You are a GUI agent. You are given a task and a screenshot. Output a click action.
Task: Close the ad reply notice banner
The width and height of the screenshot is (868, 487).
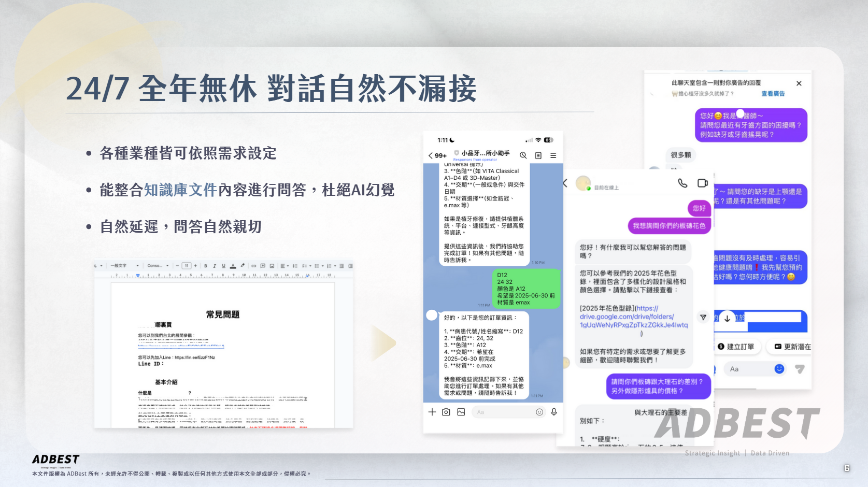(799, 83)
